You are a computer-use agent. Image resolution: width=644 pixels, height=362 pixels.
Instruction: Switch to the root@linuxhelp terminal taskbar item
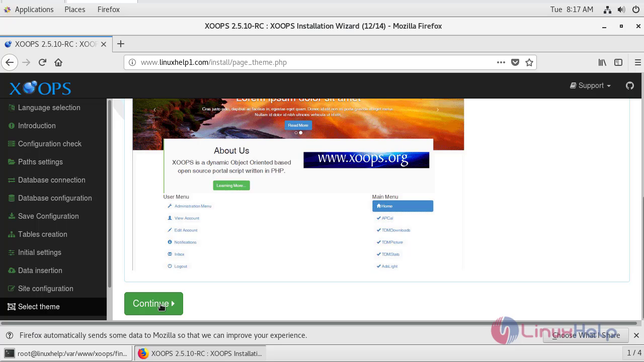coord(66,353)
